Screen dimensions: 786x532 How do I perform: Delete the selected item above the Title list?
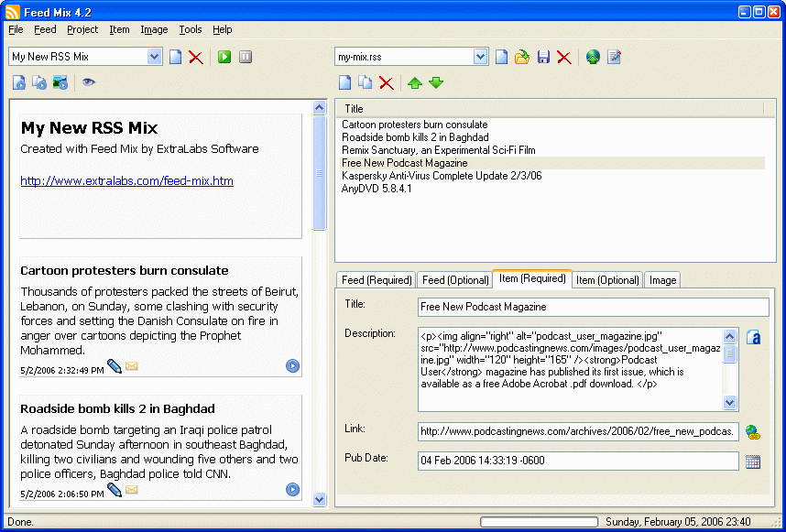386,82
